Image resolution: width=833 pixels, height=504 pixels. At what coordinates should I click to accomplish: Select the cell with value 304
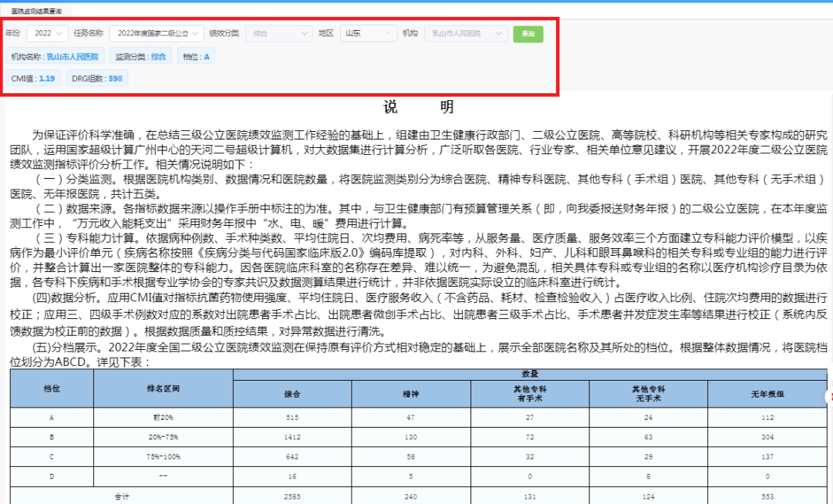(x=767, y=437)
